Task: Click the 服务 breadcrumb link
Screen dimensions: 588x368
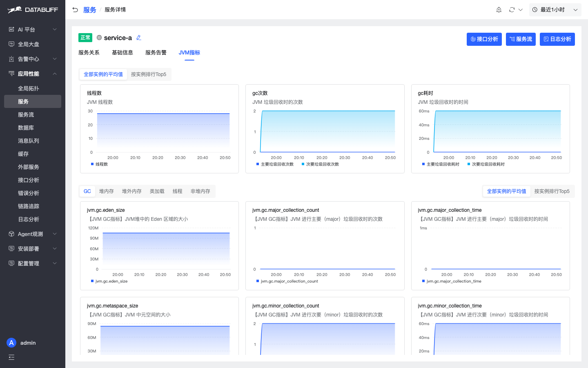Action: tap(89, 10)
